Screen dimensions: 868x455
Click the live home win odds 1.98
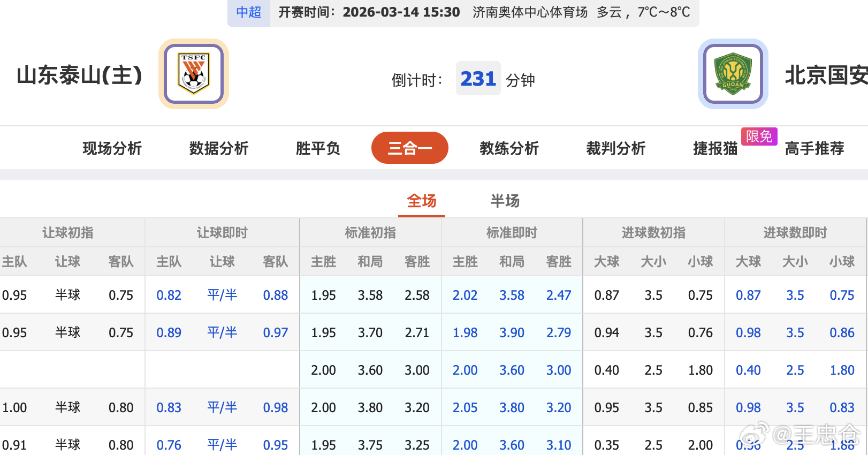[x=465, y=333]
